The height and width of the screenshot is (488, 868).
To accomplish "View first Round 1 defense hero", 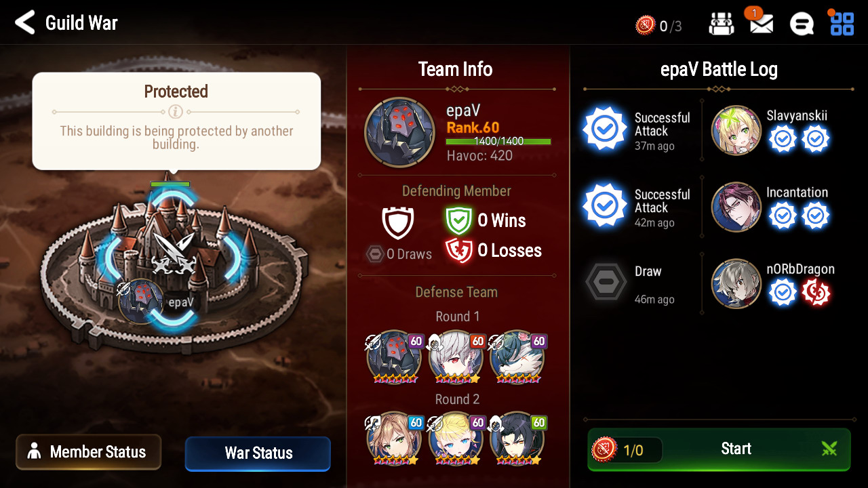I will click(394, 358).
